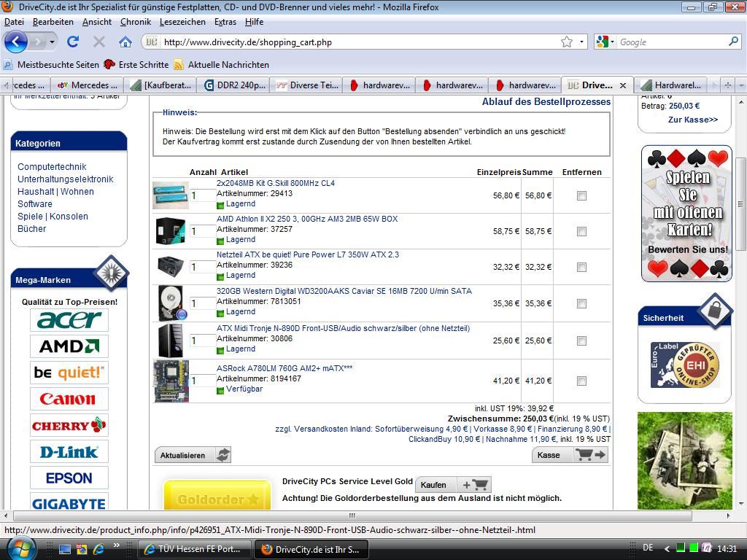Viewport: 747px width, 560px height.
Task: Open the Chronik menu
Action: [x=135, y=22]
